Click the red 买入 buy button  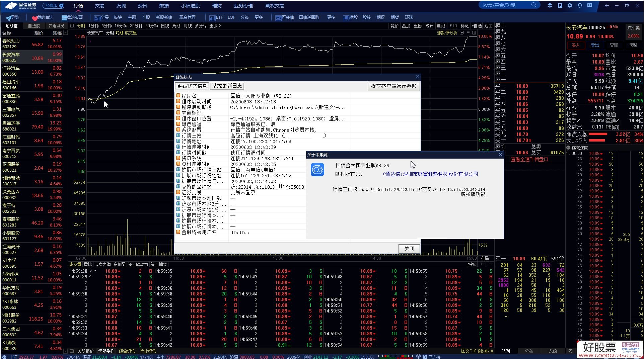pyautogui.click(x=576, y=45)
